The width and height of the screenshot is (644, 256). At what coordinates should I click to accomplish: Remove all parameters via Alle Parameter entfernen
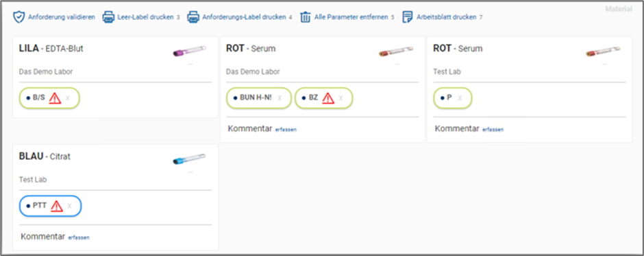pyautogui.click(x=351, y=17)
